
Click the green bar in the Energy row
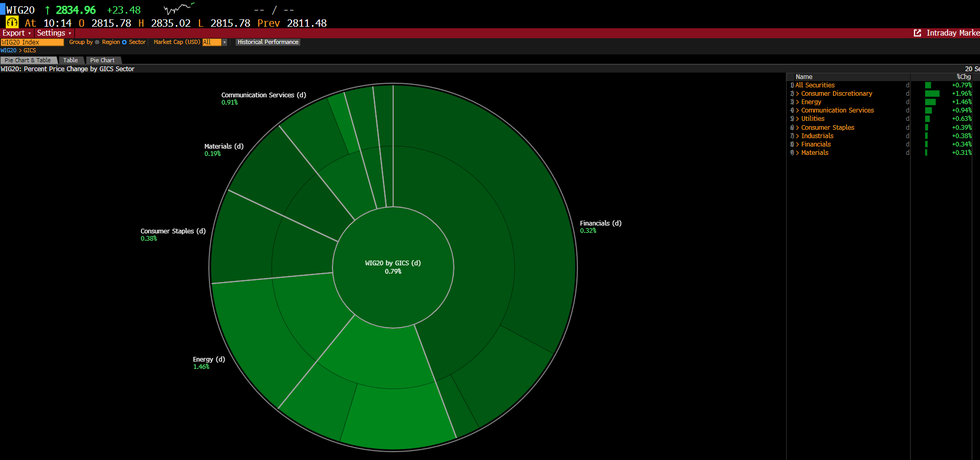click(930, 102)
